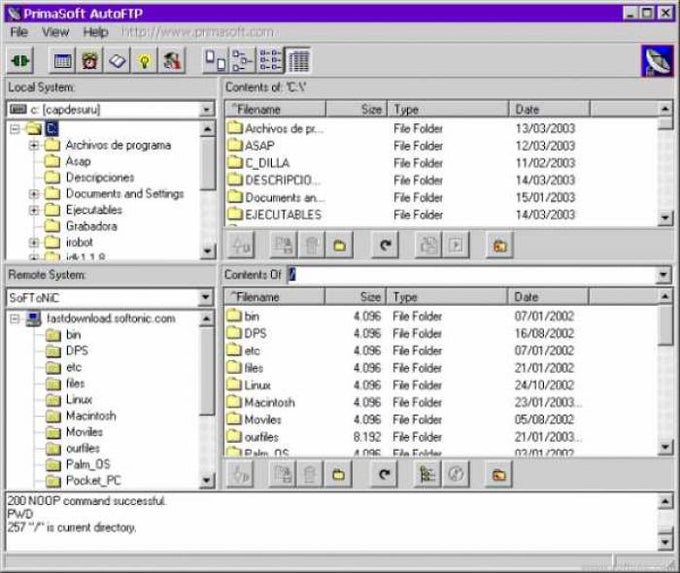Viewport: 680px width, 573px height.
Task: Sort remote list by Type column
Action: (x=447, y=297)
